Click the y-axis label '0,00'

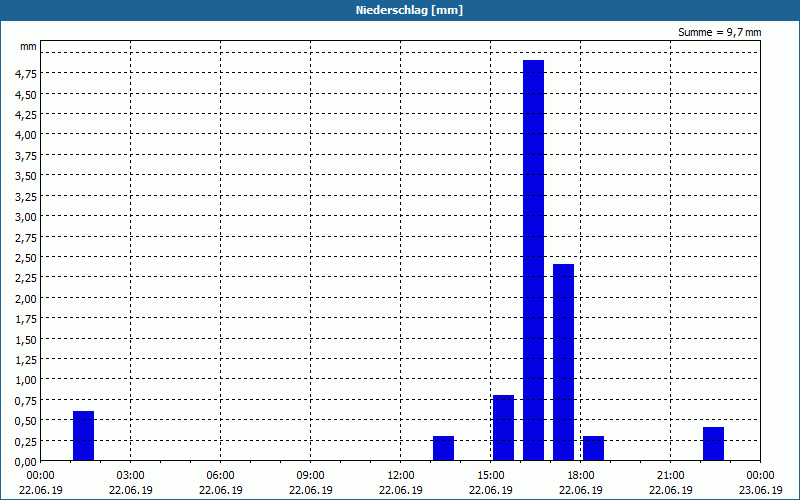click(26, 462)
